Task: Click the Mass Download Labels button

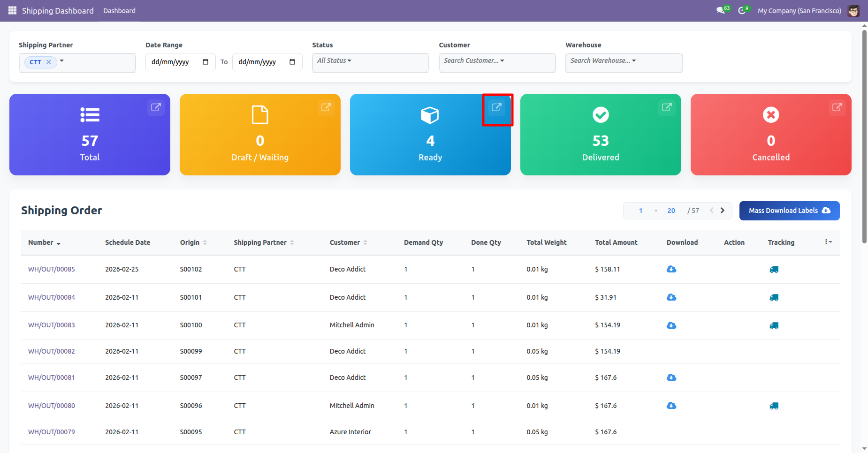Action: click(789, 211)
